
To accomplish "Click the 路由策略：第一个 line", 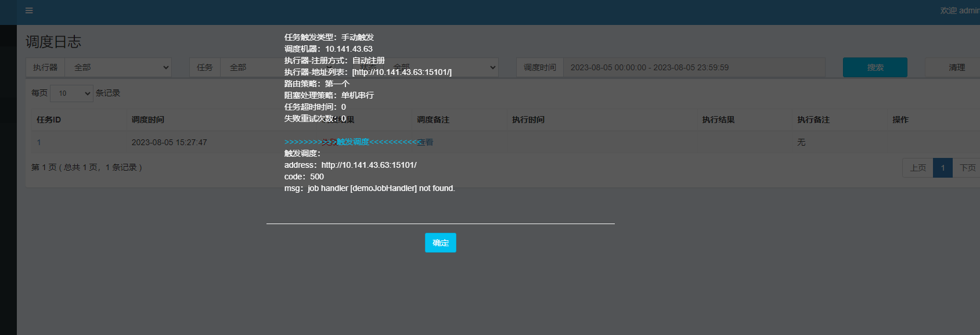I will pos(317,84).
